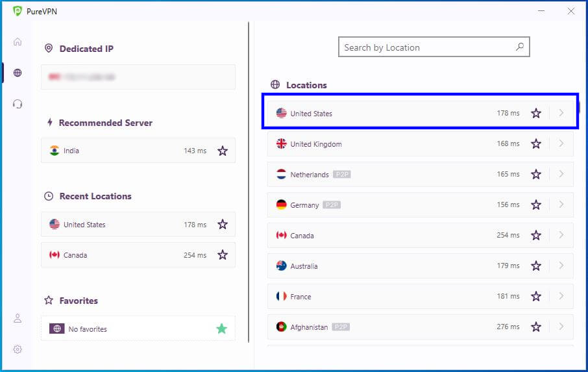Star United States in the Locations list

[x=536, y=113]
